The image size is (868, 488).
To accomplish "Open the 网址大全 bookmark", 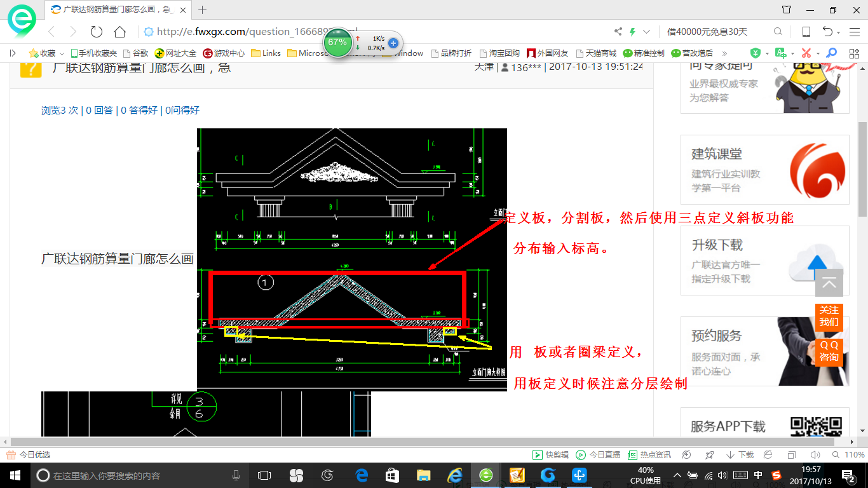I will pyautogui.click(x=176, y=53).
